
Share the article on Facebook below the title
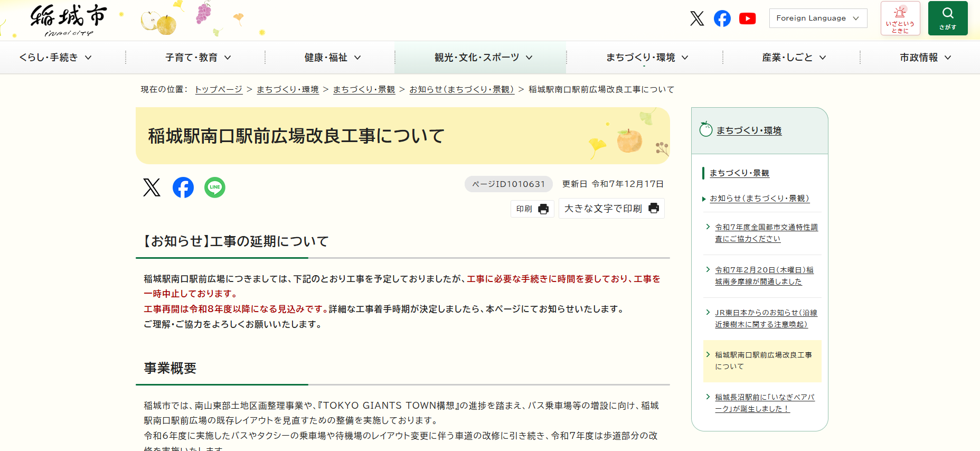point(183,187)
